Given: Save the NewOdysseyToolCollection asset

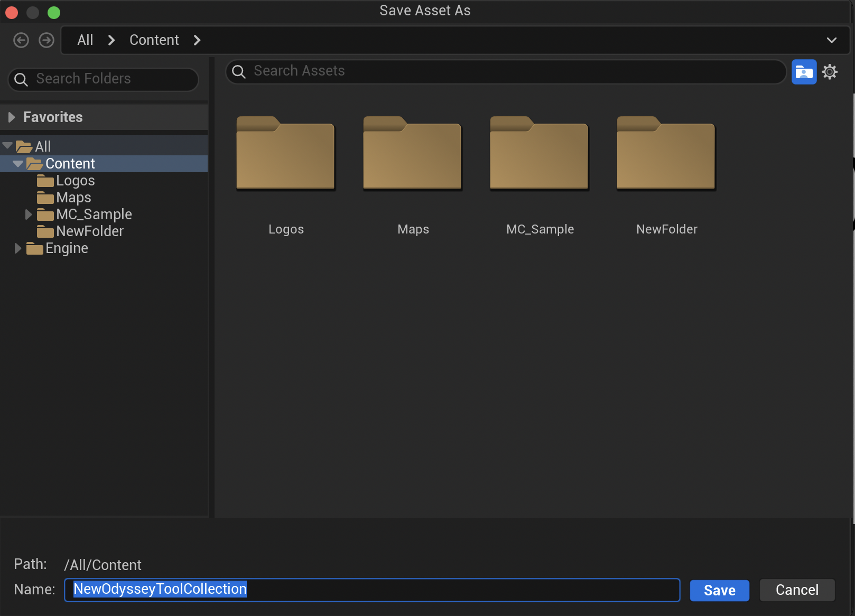Looking at the screenshot, I should coord(719,590).
